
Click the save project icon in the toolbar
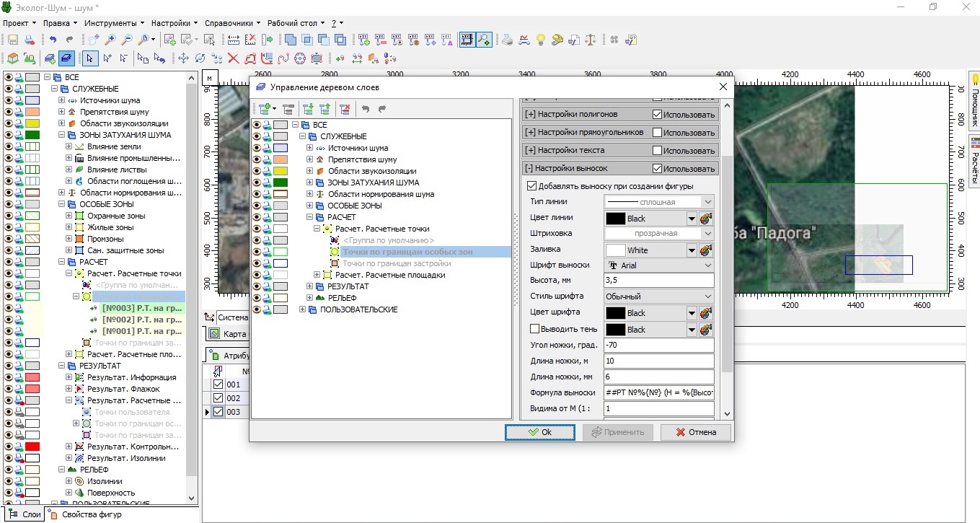[13, 40]
